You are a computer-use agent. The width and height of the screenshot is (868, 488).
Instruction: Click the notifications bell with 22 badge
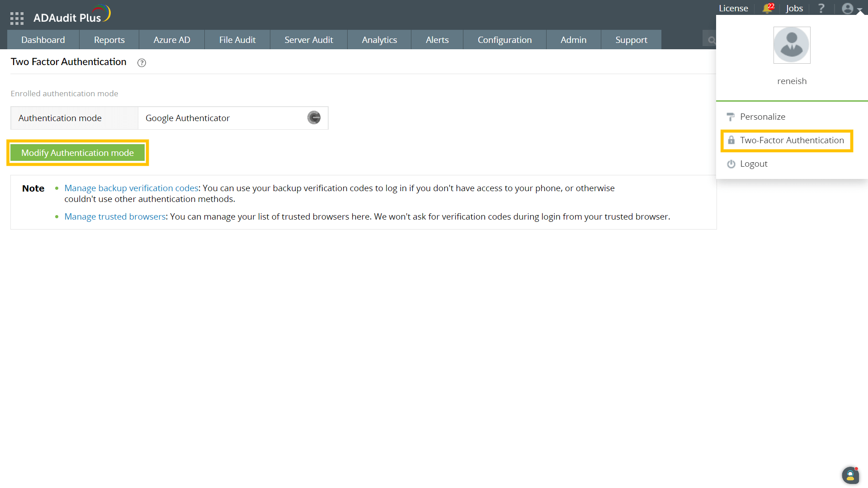tap(768, 8)
